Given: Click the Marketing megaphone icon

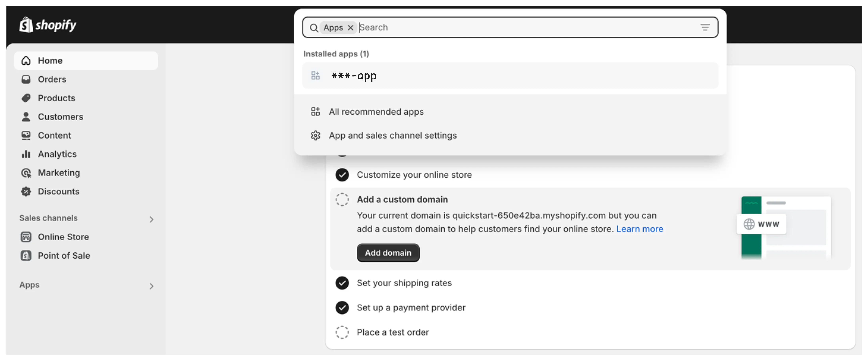Looking at the screenshot, I should (26, 173).
